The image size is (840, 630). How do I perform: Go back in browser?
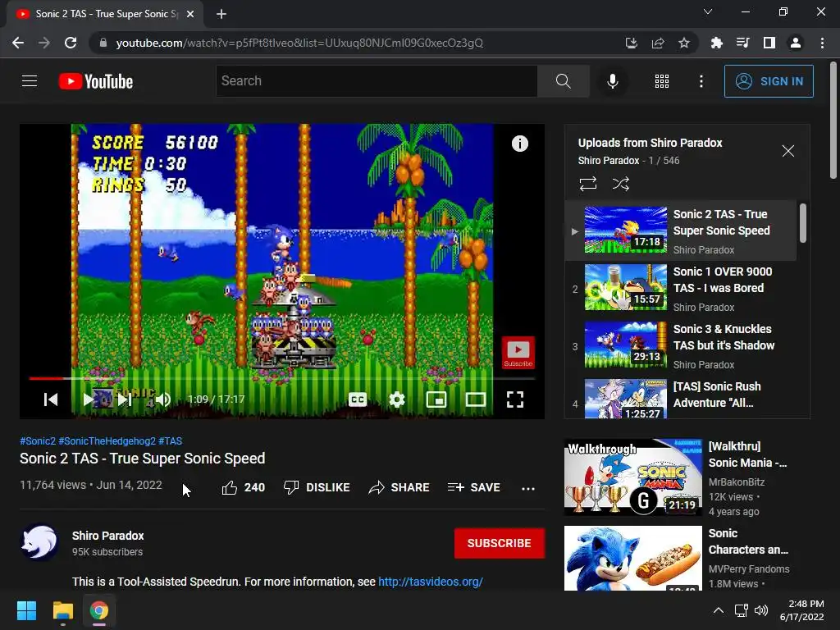(18, 43)
